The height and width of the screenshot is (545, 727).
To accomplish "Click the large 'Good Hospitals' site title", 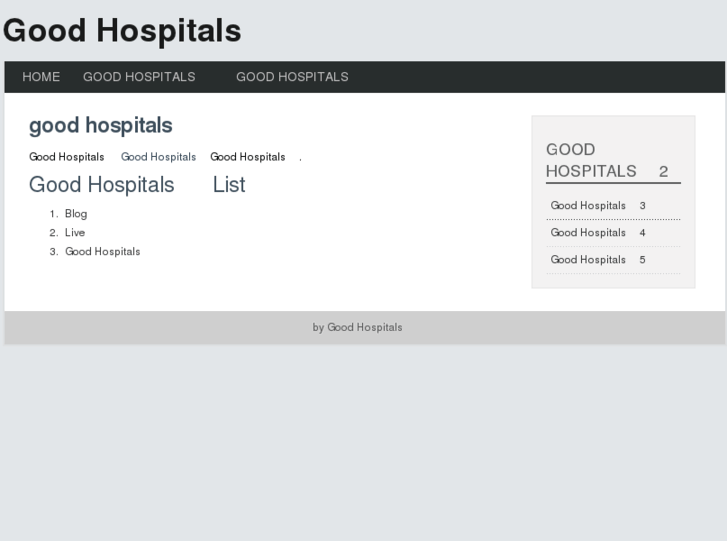I will point(122,31).
